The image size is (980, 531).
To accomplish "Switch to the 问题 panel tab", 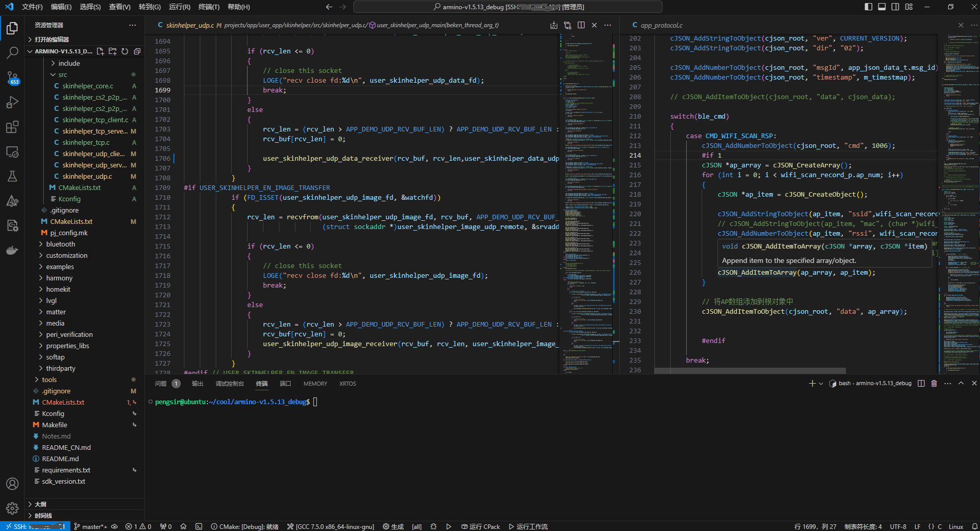I will pos(161,384).
